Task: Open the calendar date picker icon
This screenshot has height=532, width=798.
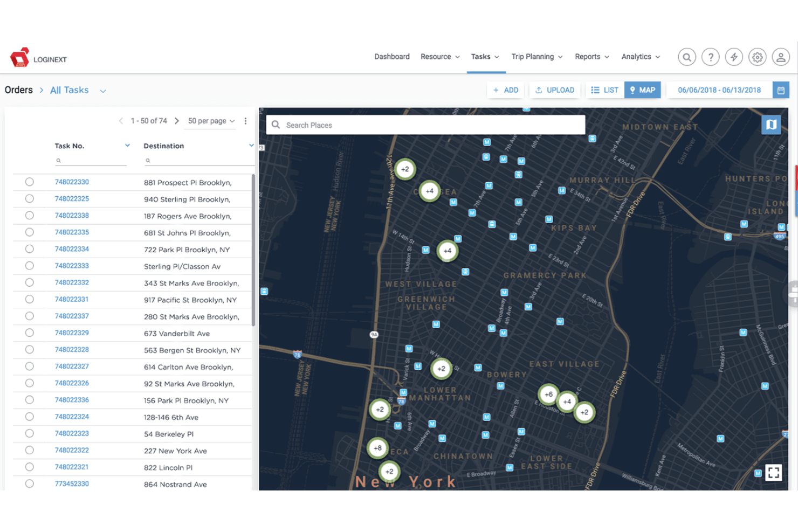Action: point(781,90)
